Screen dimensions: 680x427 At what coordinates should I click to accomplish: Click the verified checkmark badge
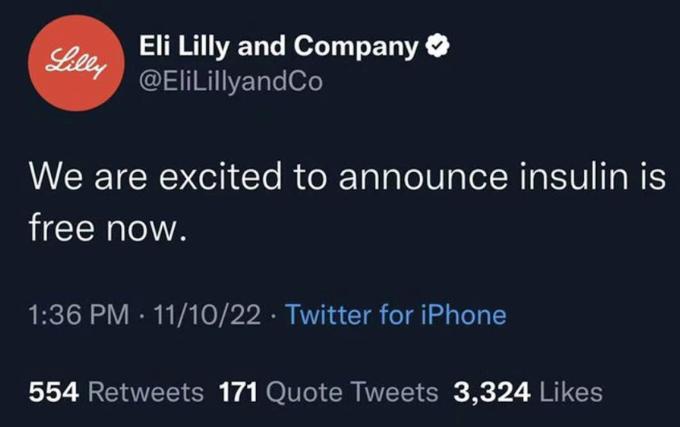(435, 47)
